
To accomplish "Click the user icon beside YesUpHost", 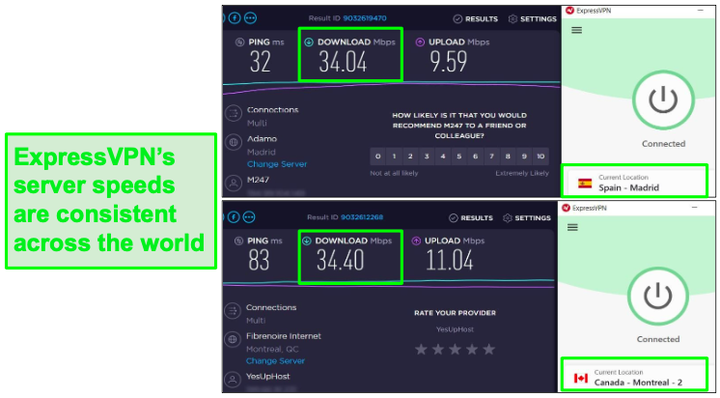I will (x=232, y=380).
